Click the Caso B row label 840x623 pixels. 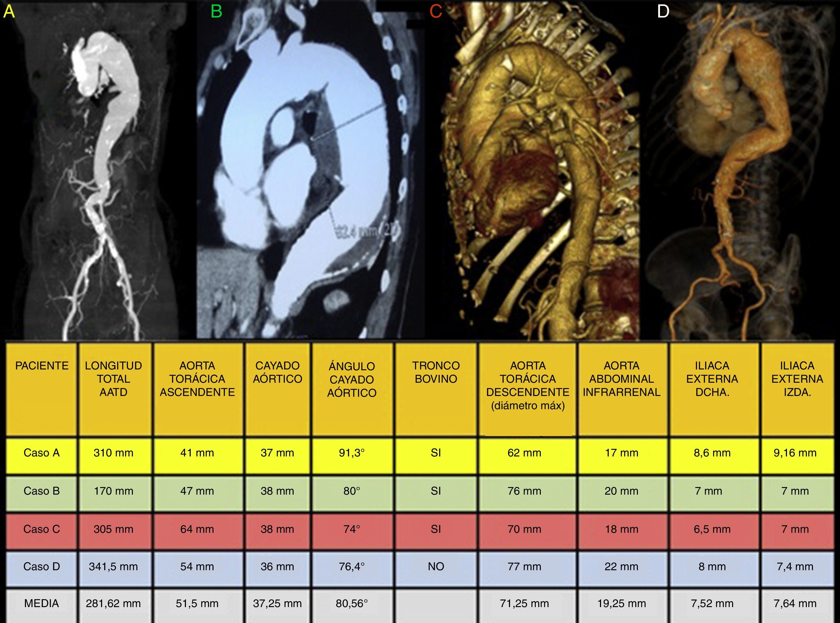[41, 491]
